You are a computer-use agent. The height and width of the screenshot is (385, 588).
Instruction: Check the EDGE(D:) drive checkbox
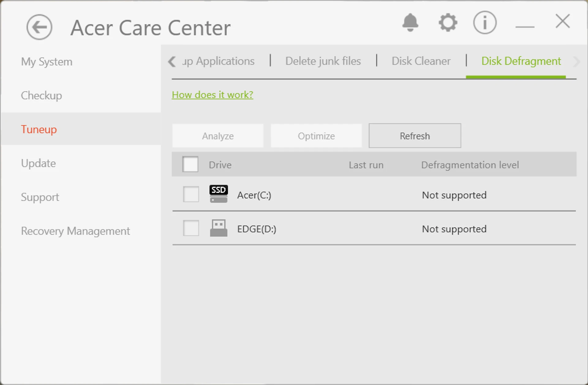(191, 228)
